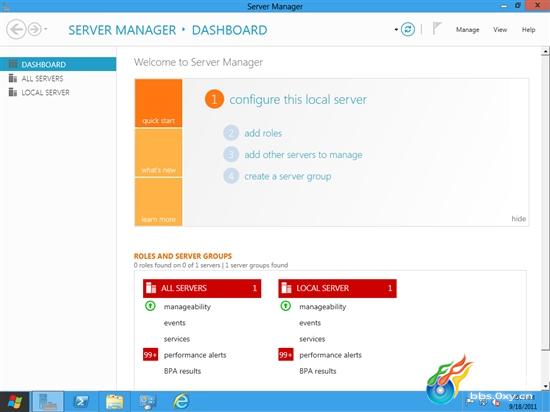Select Dashboard in the left navigation
This screenshot has height=412, width=550.
[x=58, y=64]
